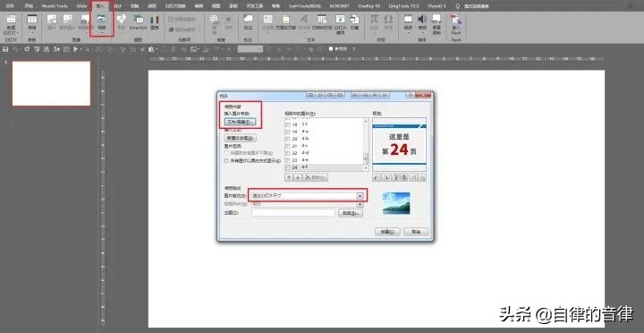Tick the checkbox for picture row 20
The image size is (644, 333).
tap(288, 139)
